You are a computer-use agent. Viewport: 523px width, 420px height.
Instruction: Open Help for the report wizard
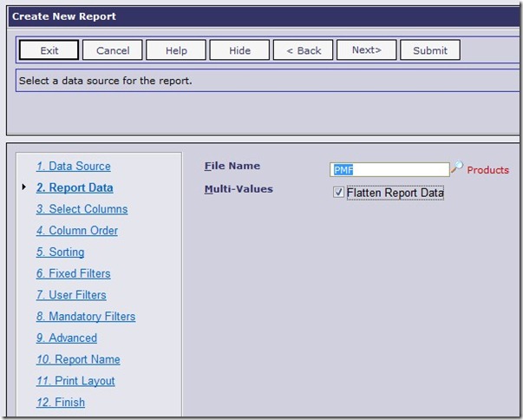tap(176, 50)
